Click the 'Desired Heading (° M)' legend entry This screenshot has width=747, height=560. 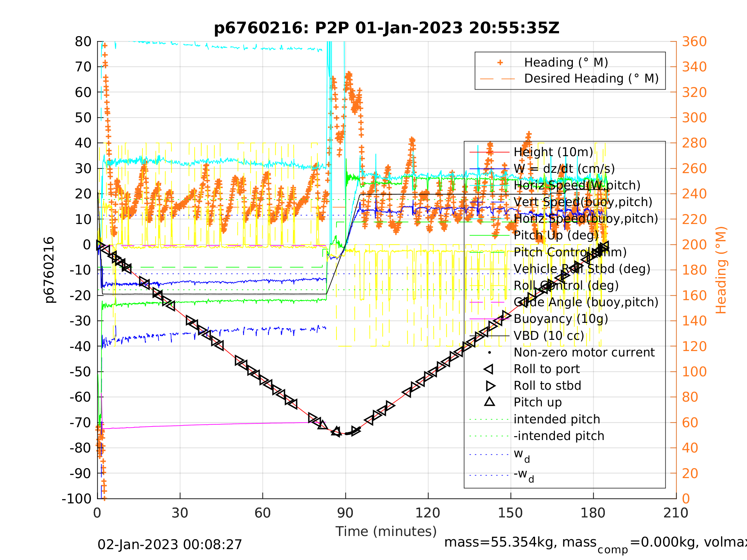click(x=591, y=78)
